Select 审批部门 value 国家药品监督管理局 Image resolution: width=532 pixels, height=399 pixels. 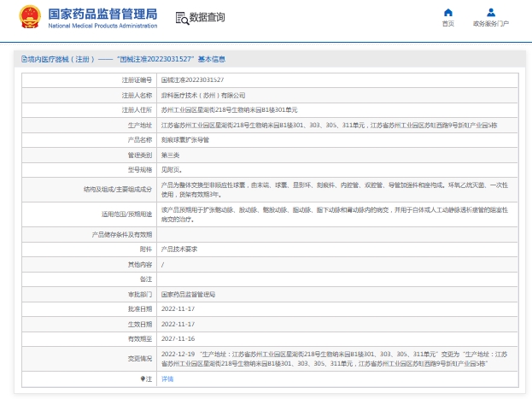tap(188, 295)
